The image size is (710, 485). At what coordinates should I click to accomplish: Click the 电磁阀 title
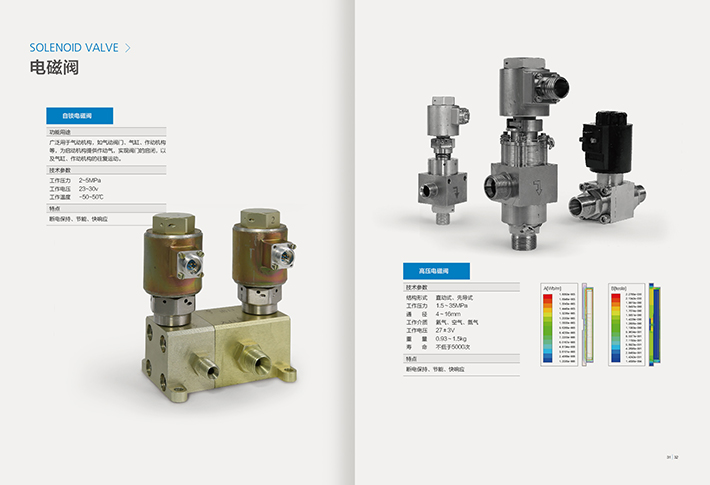tap(54, 70)
